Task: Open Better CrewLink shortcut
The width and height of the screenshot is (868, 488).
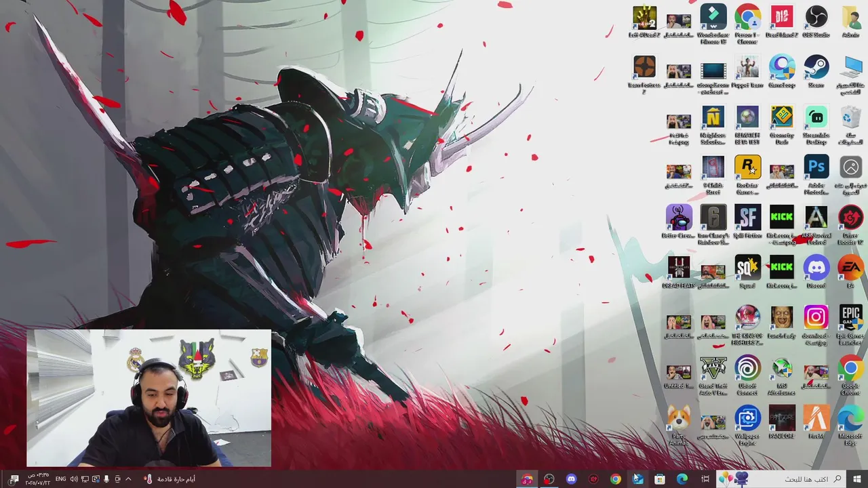Action: tap(679, 222)
